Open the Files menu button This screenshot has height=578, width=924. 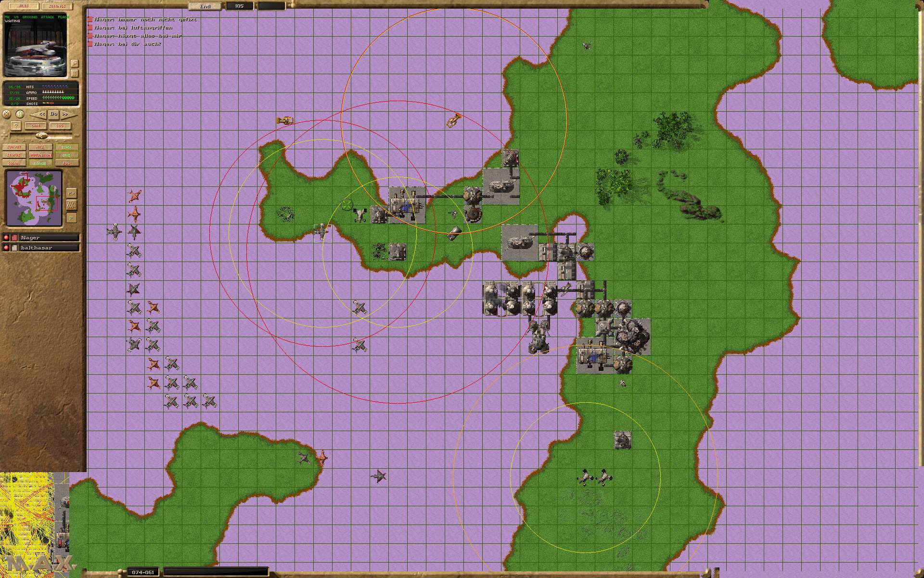click(x=24, y=6)
